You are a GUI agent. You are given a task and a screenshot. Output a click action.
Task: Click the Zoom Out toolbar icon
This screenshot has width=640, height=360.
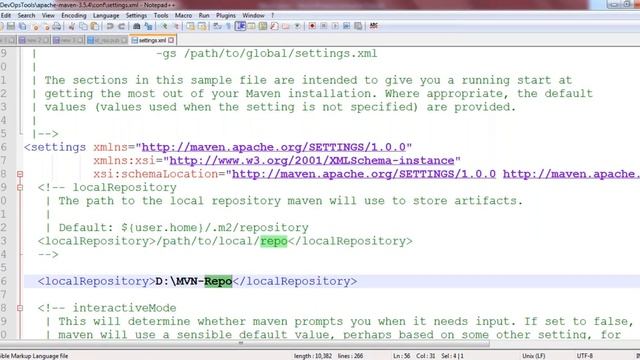(176, 26)
